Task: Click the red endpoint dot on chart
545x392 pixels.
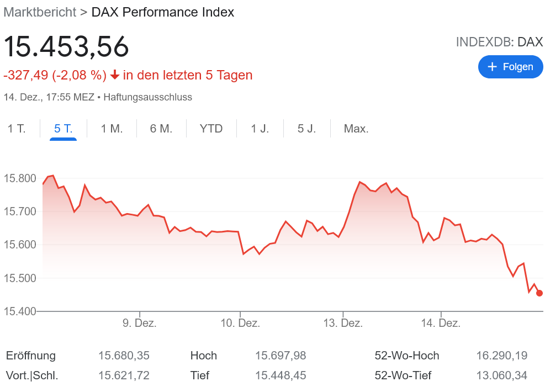Action: pos(539,293)
